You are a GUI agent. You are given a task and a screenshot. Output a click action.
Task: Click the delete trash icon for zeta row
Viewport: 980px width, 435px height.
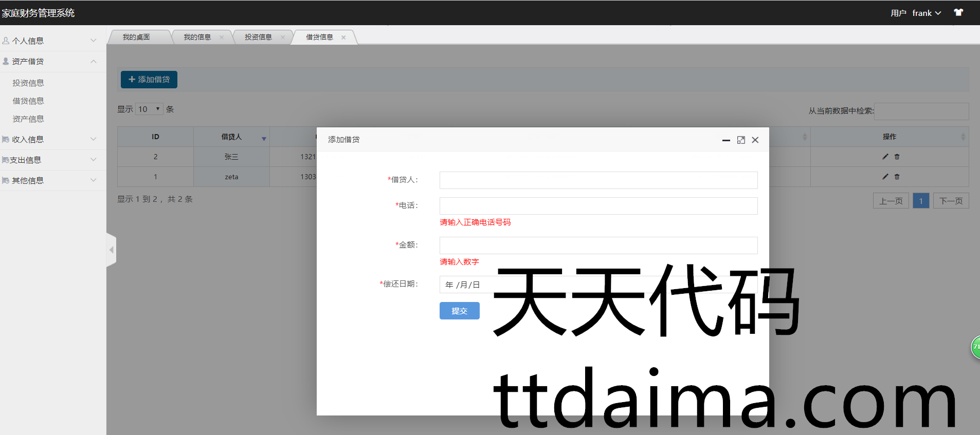point(897,177)
